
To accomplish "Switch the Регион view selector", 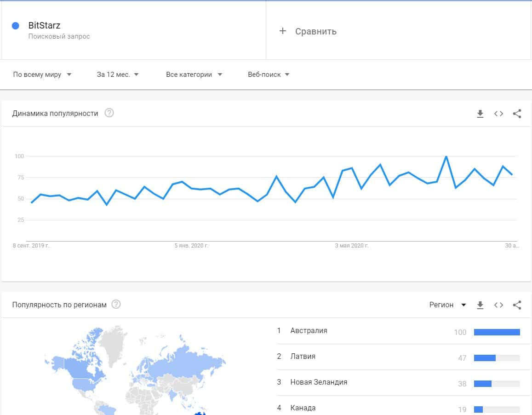I will (447, 305).
